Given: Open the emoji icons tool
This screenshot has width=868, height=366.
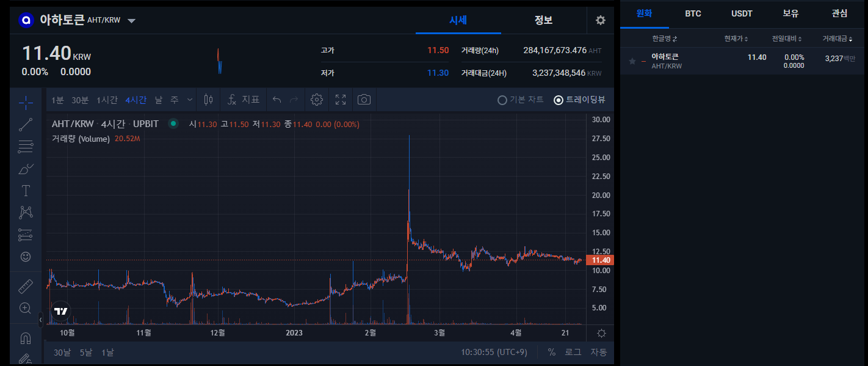Looking at the screenshot, I should pos(26,257).
